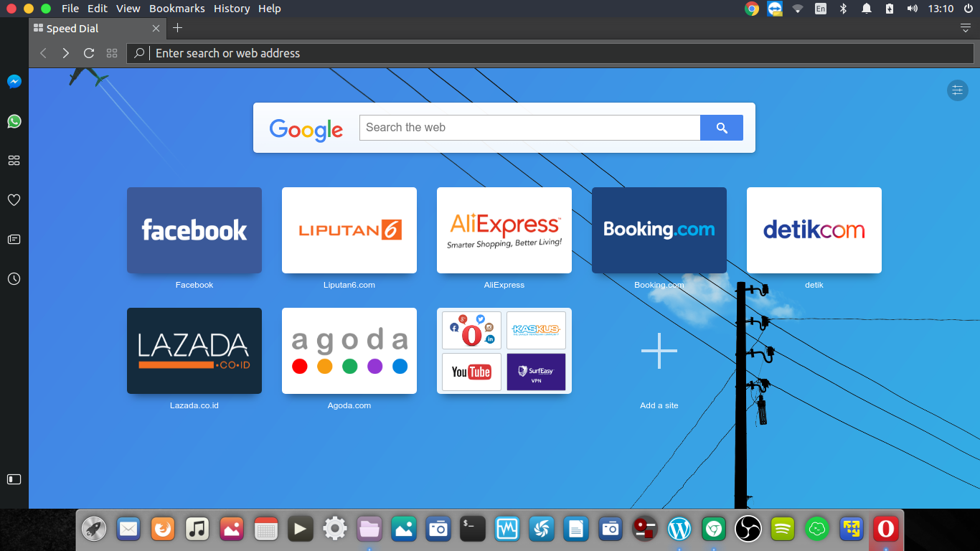
Task: Open the View menu
Action: point(128,9)
